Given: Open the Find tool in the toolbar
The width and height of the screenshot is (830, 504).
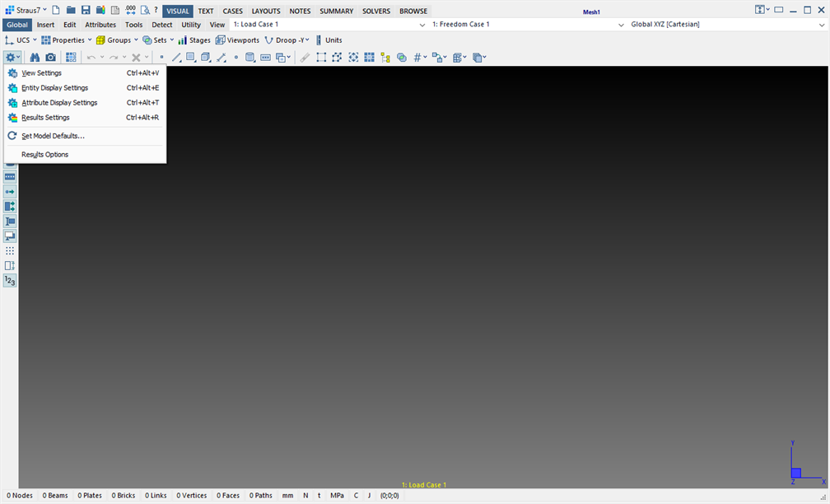Looking at the screenshot, I should pyautogui.click(x=34, y=57).
